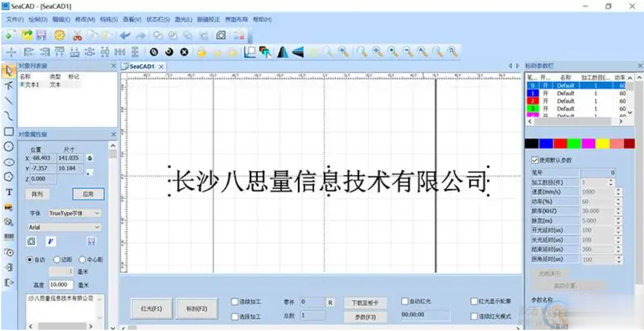Click the 功率(%) spinner arrows
644x331 pixels.
(x=619, y=201)
